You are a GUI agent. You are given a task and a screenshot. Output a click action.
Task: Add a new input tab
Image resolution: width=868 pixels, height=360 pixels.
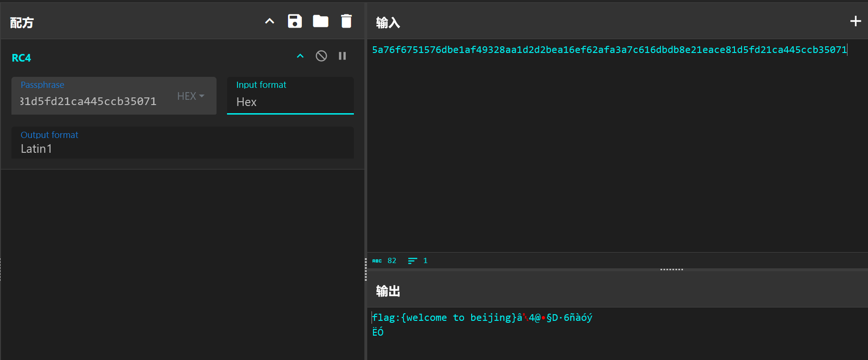[x=856, y=21]
